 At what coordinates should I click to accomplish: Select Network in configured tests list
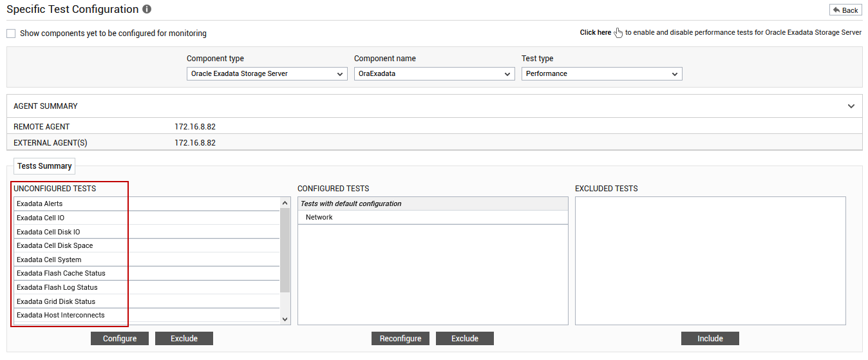pos(433,218)
